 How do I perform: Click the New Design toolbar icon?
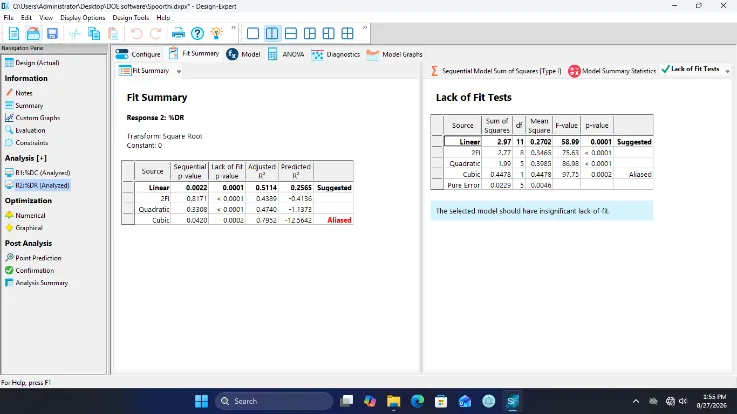tap(14, 33)
